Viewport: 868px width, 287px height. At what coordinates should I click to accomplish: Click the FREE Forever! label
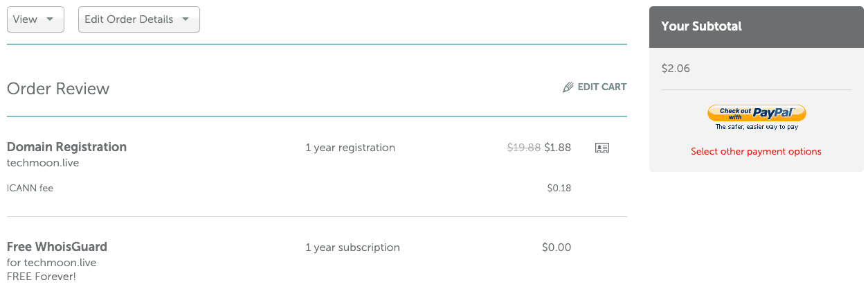pyautogui.click(x=42, y=277)
